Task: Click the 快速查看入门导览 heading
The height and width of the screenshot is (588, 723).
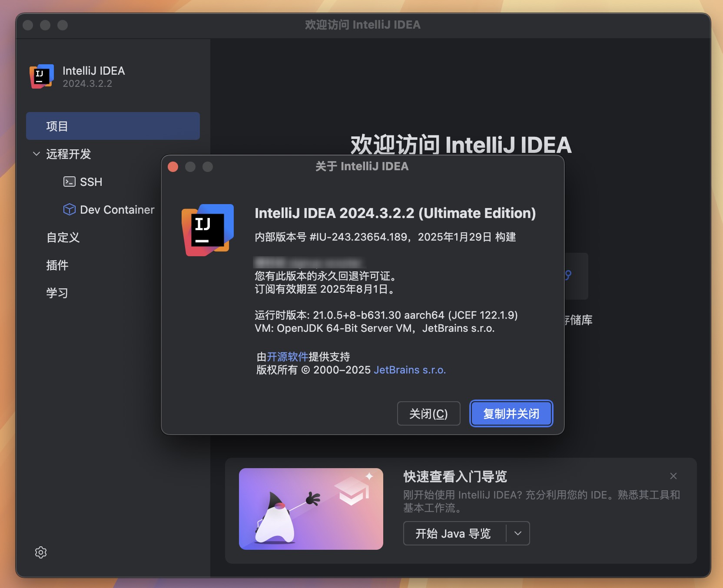Action: point(455,476)
